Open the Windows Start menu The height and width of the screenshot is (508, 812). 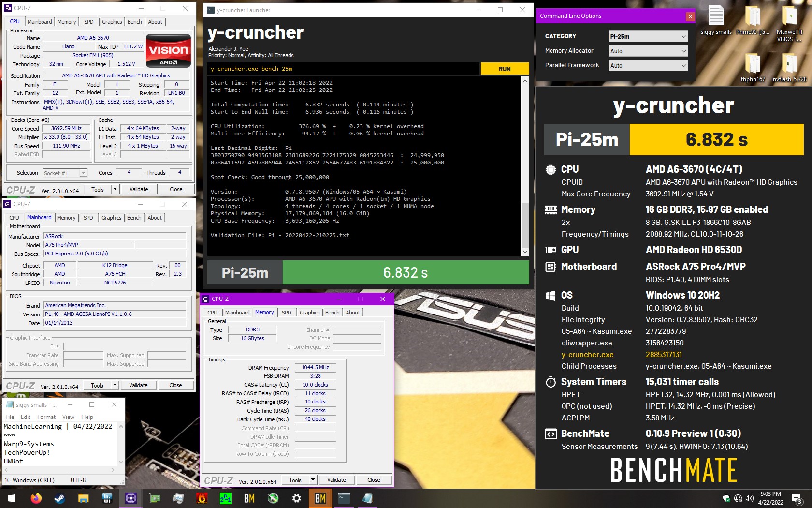pos(12,498)
